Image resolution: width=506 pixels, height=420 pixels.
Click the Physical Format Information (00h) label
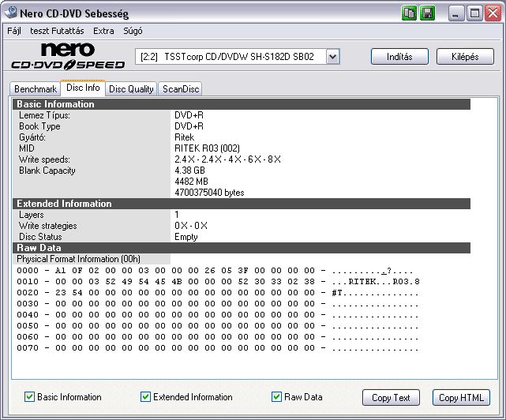[78, 259]
